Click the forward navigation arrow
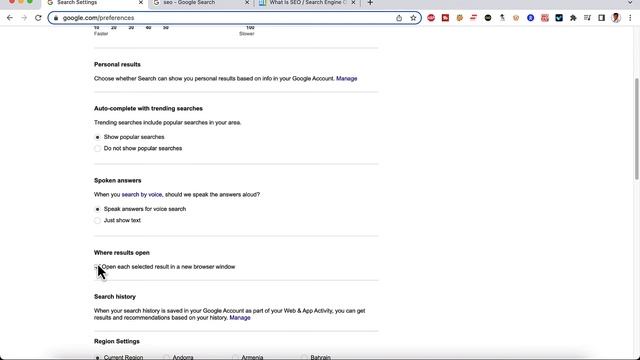The width and height of the screenshot is (640, 360). 24,18
